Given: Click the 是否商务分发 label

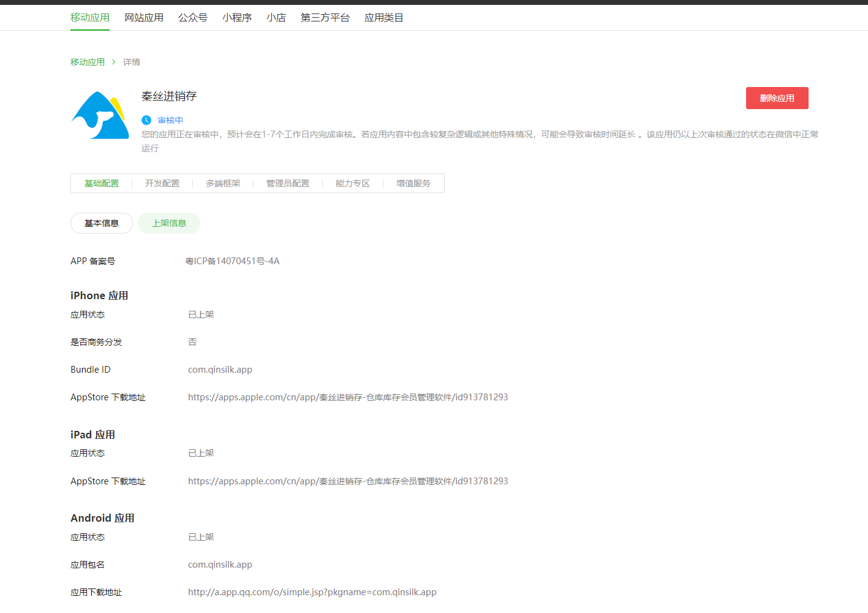Looking at the screenshot, I should click(96, 342).
